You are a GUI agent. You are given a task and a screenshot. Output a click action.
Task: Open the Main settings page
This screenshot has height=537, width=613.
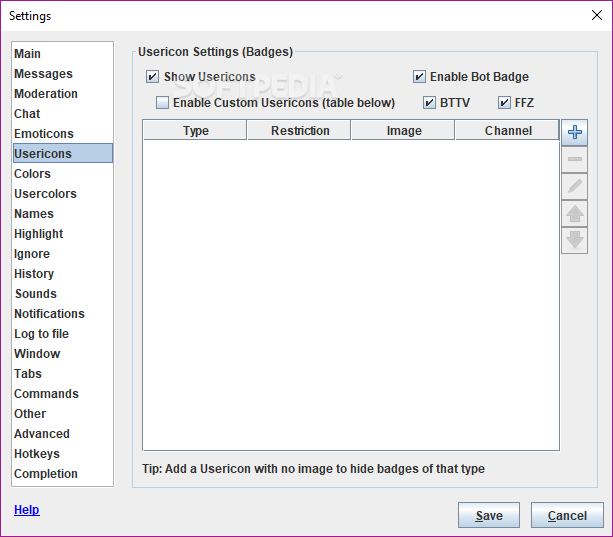pyautogui.click(x=63, y=54)
